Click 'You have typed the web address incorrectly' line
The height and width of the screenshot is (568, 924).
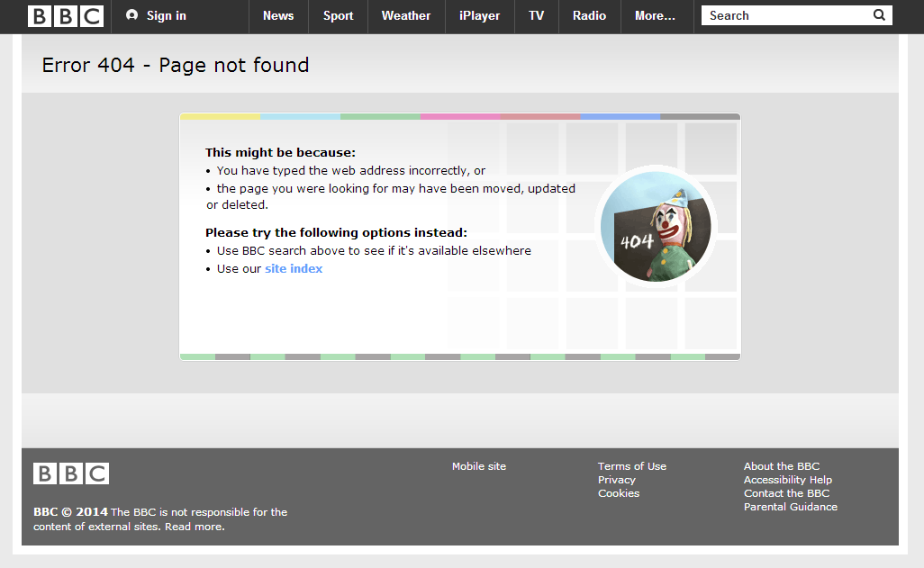point(350,171)
